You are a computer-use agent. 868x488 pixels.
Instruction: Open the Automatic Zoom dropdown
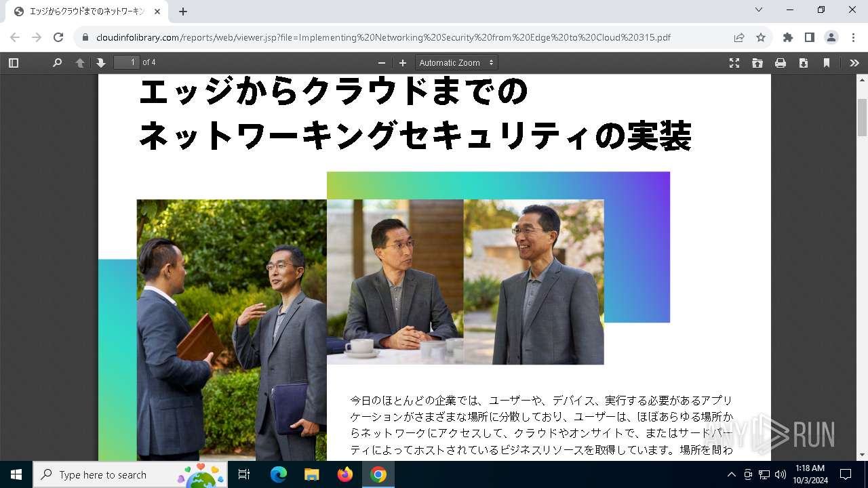456,62
